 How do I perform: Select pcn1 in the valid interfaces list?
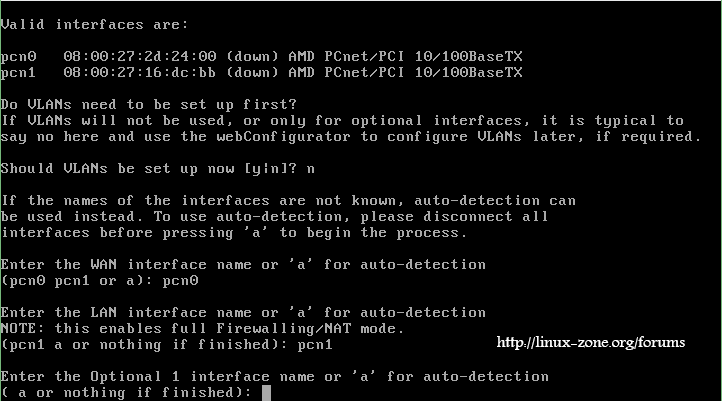[18, 73]
